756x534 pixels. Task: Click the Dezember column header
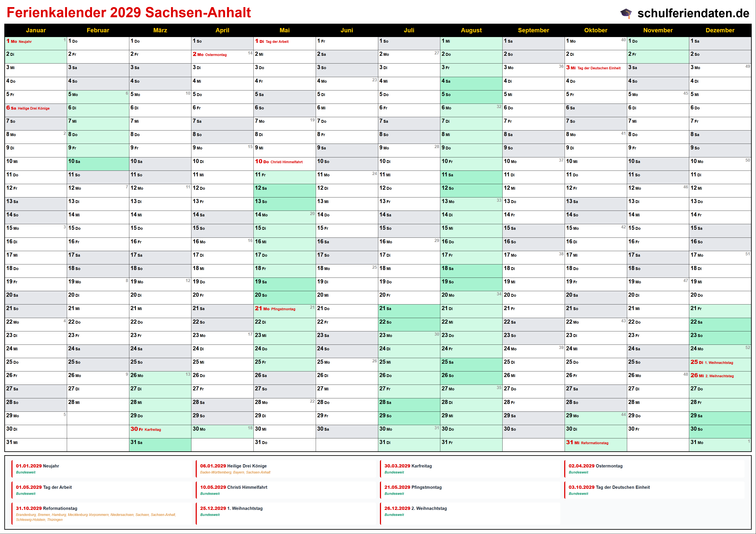720,30
